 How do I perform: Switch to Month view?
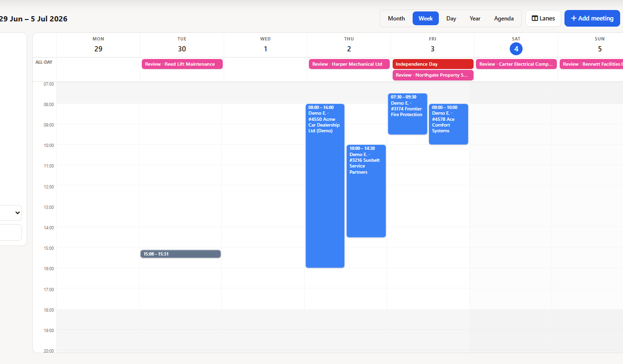(x=396, y=19)
